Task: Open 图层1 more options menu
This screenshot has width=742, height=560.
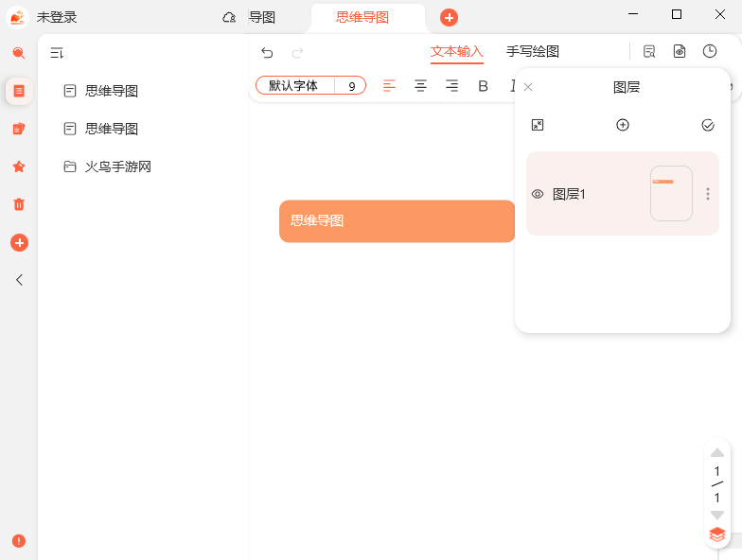Action: coord(708,193)
